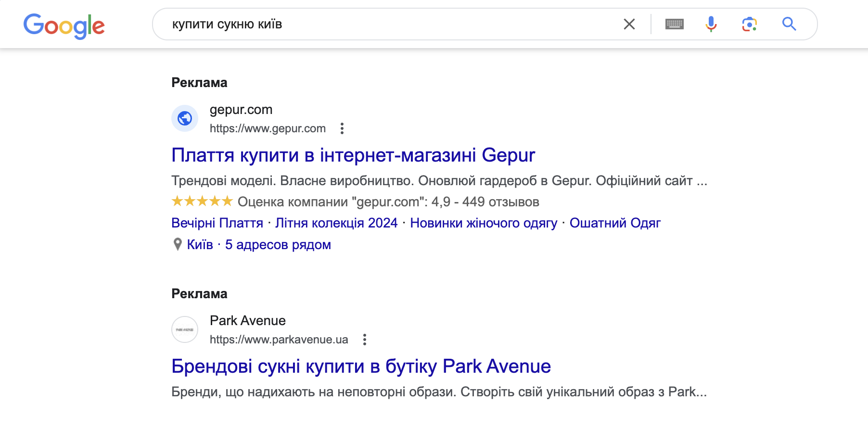Screen dimensions: 868x429
Task: Open '5 адресов рядом' link
Action: [278, 245]
